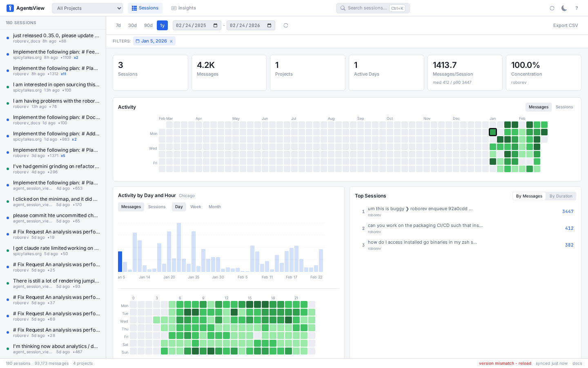Open the All Projects dropdown

[x=87, y=8]
